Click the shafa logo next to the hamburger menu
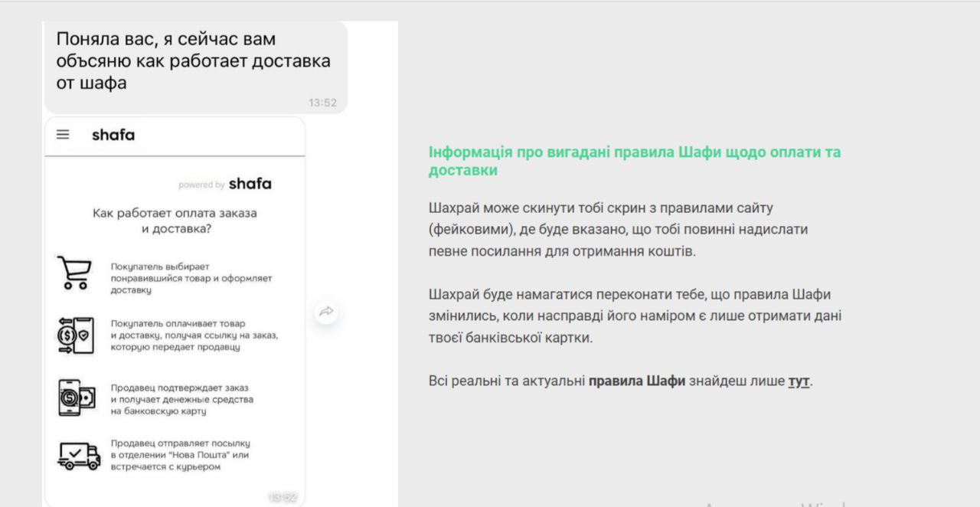The height and width of the screenshot is (507, 980). (113, 135)
